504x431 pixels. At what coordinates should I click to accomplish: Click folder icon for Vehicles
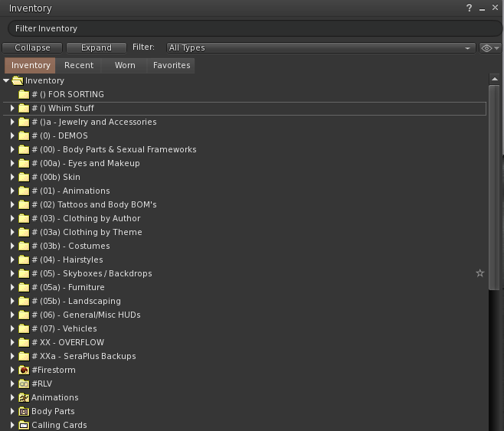[x=24, y=329]
